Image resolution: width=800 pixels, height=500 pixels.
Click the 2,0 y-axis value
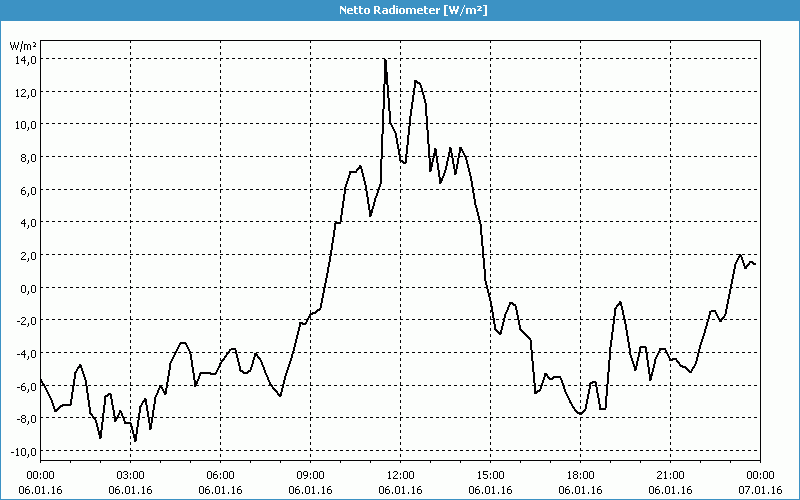tap(28, 255)
